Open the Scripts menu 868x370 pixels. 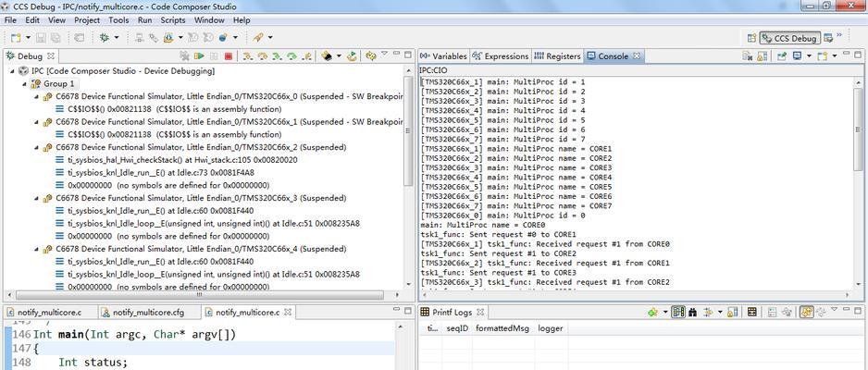173,20
